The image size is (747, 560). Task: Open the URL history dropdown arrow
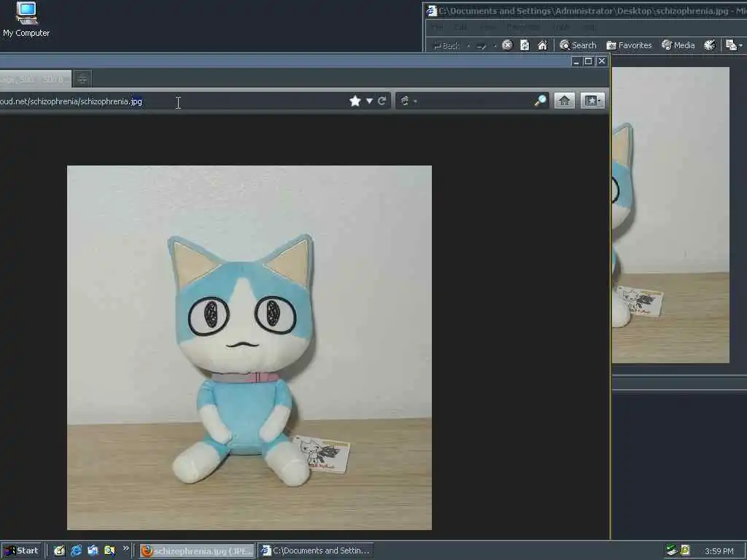point(369,101)
